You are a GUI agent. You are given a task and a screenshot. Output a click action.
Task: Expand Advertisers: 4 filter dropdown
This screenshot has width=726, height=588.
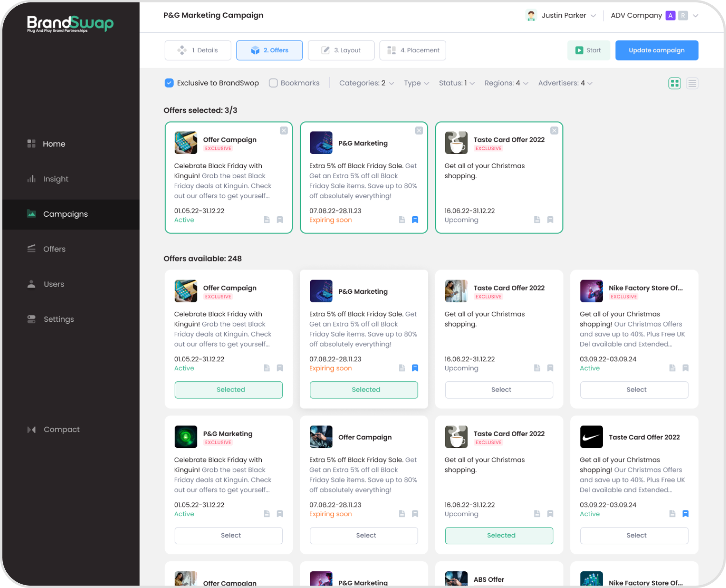coord(566,83)
